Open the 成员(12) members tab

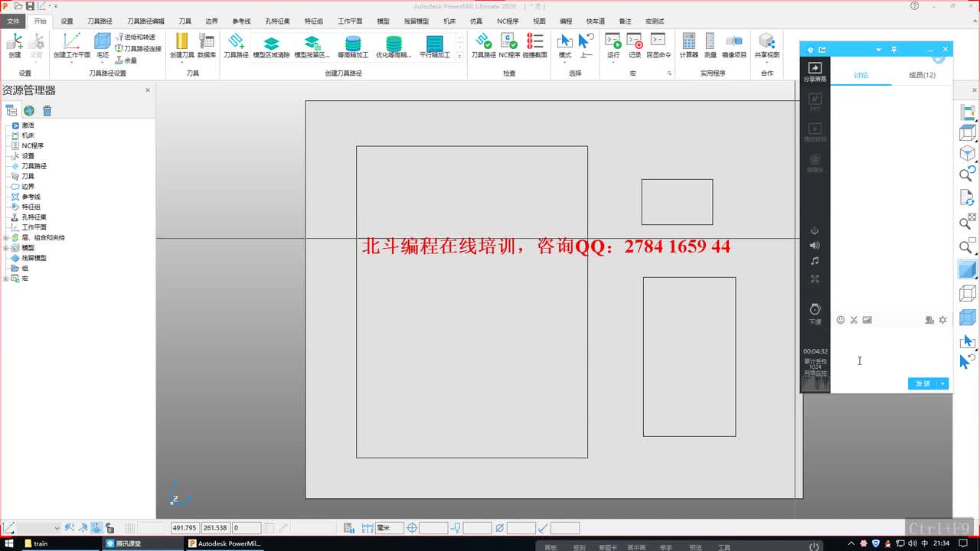click(x=922, y=75)
